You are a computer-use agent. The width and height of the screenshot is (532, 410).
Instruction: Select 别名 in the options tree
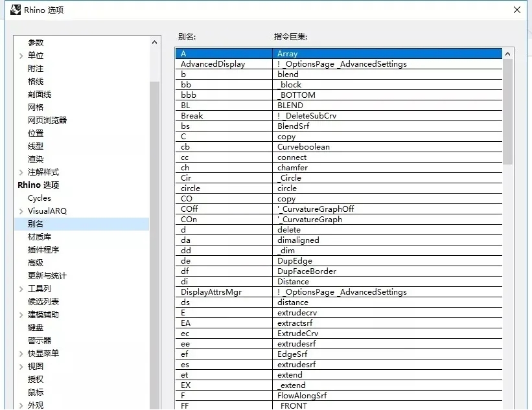click(x=36, y=224)
